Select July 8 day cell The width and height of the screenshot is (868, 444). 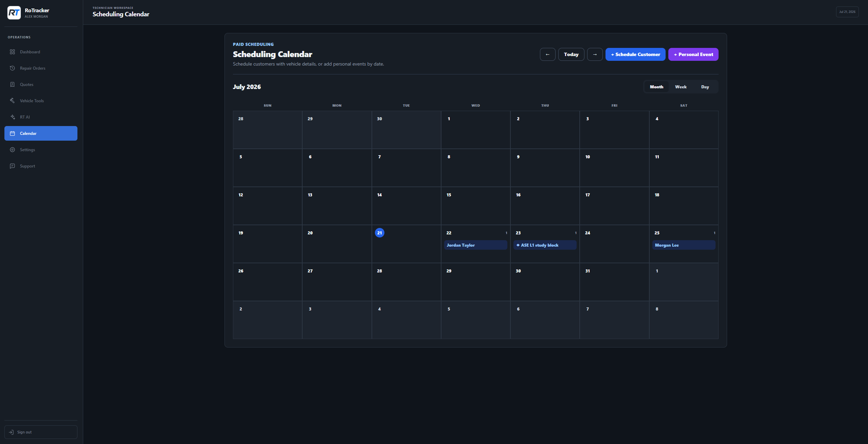point(475,168)
